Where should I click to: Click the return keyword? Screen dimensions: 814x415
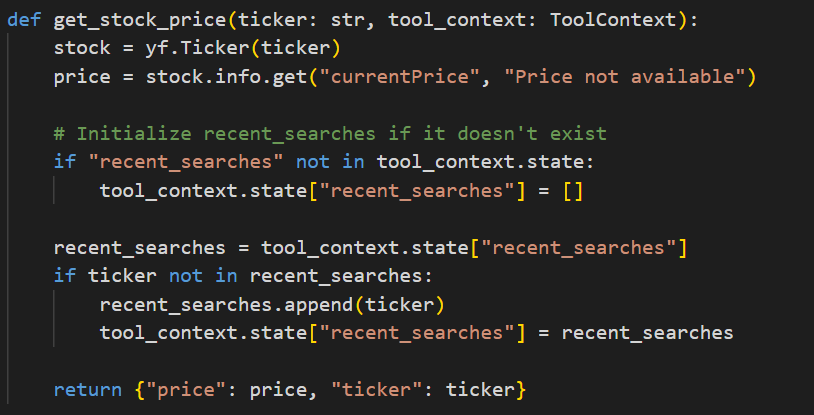tap(88, 390)
